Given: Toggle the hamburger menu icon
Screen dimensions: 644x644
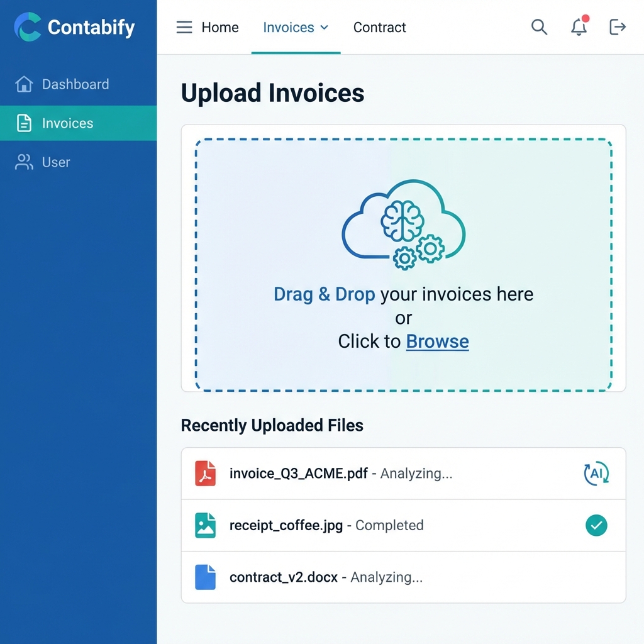Looking at the screenshot, I should tap(184, 28).
